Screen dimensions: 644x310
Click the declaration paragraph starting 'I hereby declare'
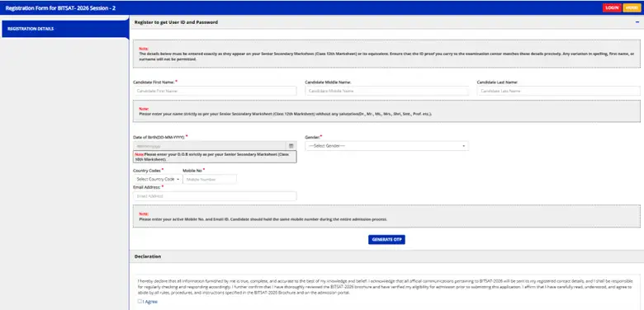click(386, 287)
